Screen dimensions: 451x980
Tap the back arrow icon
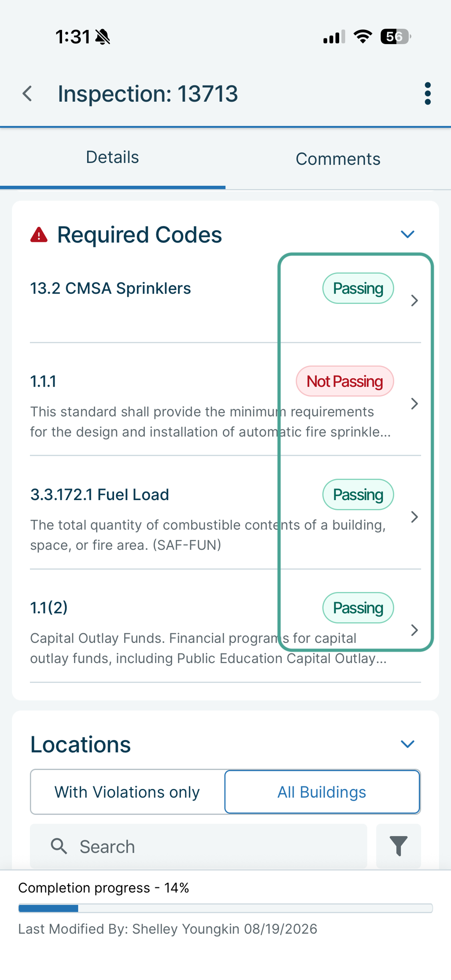tap(27, 94)
